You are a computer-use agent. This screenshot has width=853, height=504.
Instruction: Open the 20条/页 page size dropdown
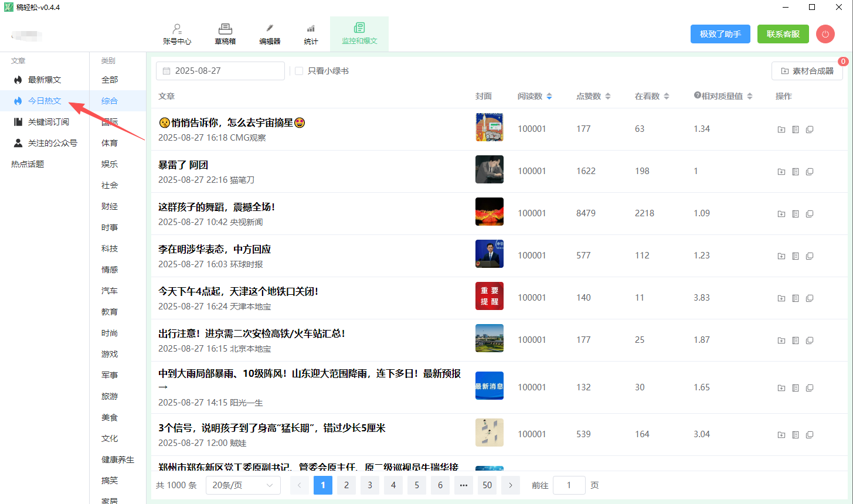pos(243,485)
